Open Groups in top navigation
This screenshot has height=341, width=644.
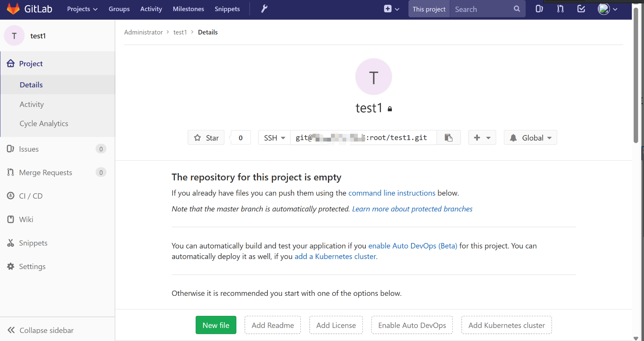119,9
